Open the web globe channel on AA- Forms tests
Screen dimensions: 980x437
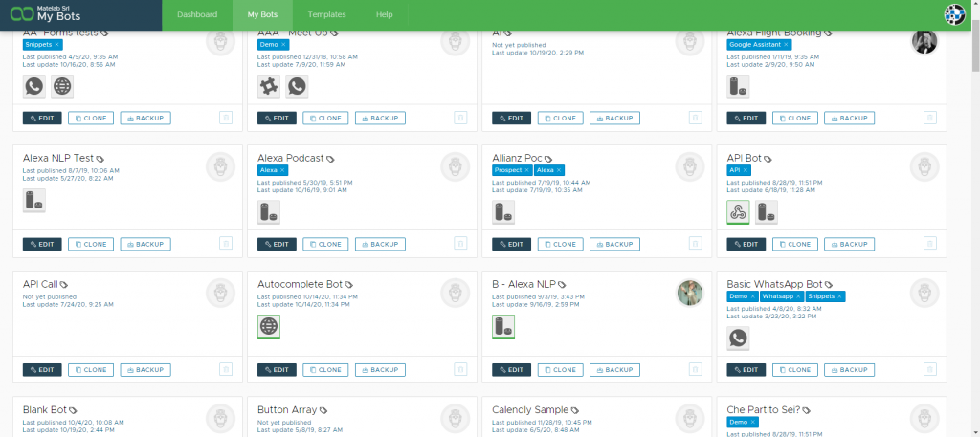tap(62, 87)
